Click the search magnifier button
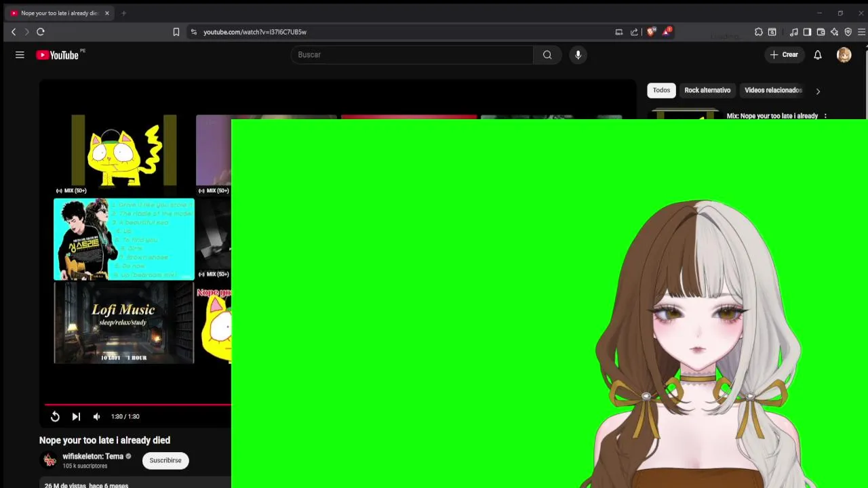Screen dimensions: 868x488 click(x=547, y=55)
